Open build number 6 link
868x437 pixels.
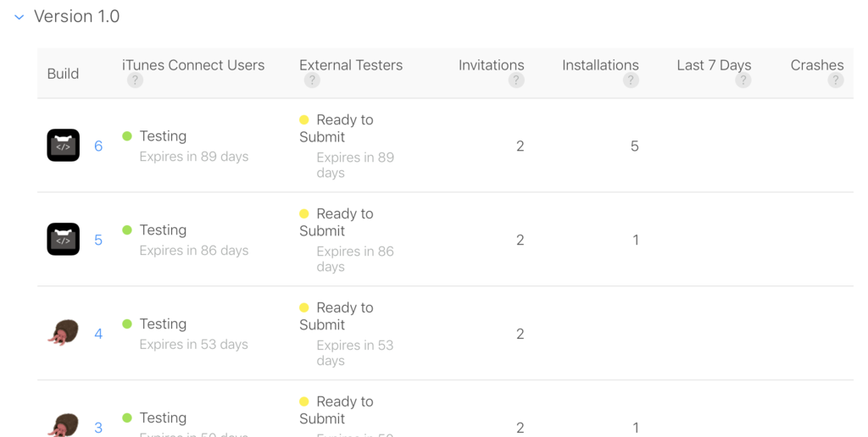point(98,147)
